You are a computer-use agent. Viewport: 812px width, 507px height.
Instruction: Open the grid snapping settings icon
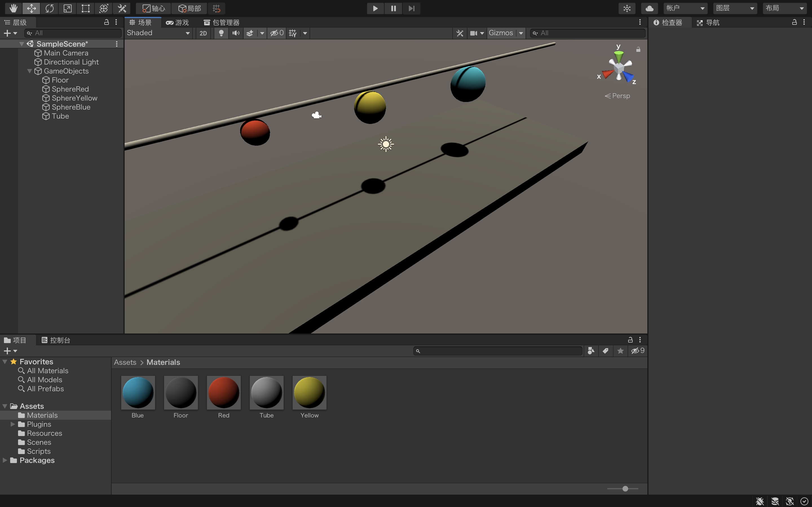tap(217, 8)
